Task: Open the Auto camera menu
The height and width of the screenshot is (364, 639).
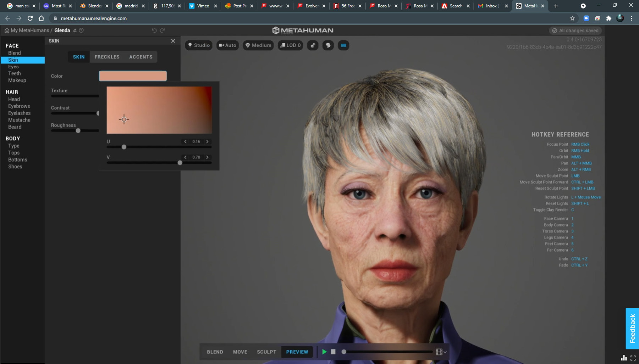Action: point(228,45)
